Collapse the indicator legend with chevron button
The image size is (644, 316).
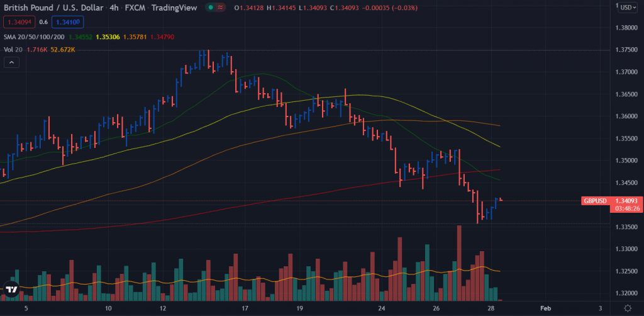click(x=11, y=62)
